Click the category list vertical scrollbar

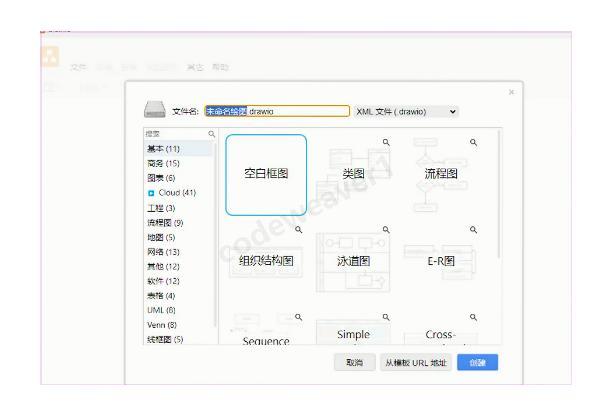[215, 235]
